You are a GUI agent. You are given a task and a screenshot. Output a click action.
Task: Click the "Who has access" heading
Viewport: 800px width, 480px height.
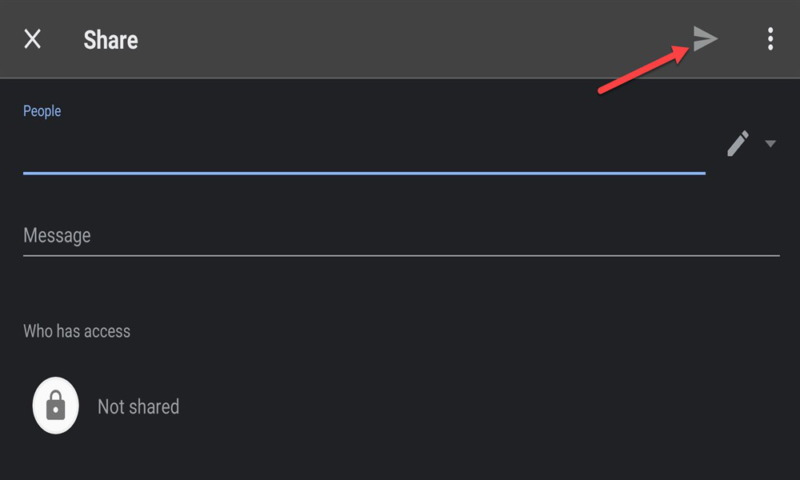[x=77, y=330]
